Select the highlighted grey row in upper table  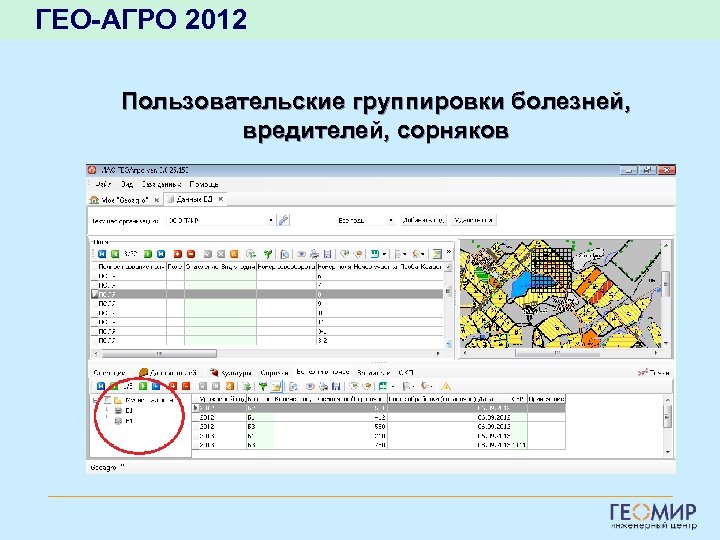point(267,294)
